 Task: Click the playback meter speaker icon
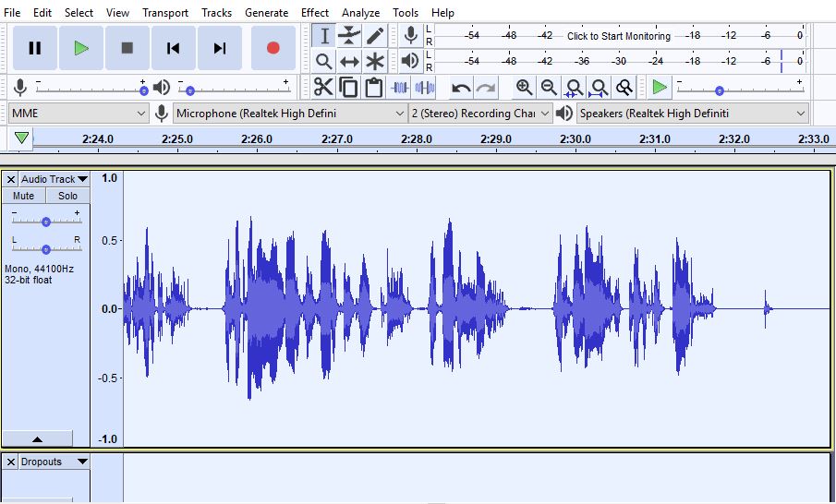click(x=410, y=61)
